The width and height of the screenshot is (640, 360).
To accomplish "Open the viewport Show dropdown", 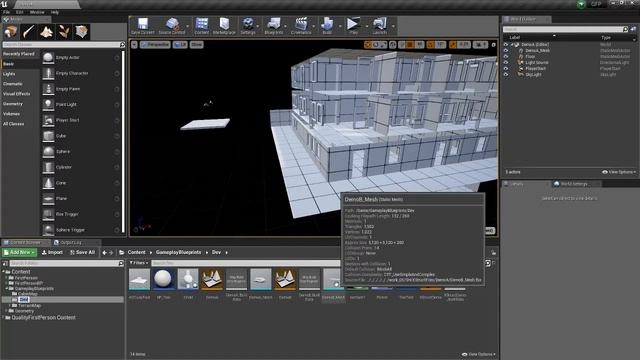I will pyautogui.click(x=196, y=44).
